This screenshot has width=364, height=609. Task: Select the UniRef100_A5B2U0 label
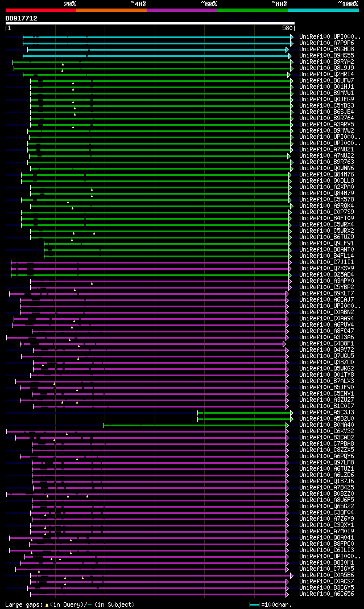(x=326, y=419)
